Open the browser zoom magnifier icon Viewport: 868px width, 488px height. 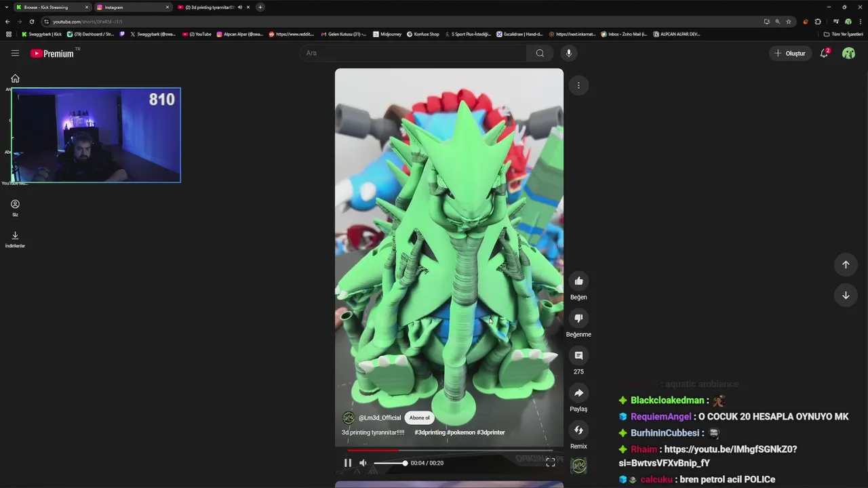coord(778,22)
